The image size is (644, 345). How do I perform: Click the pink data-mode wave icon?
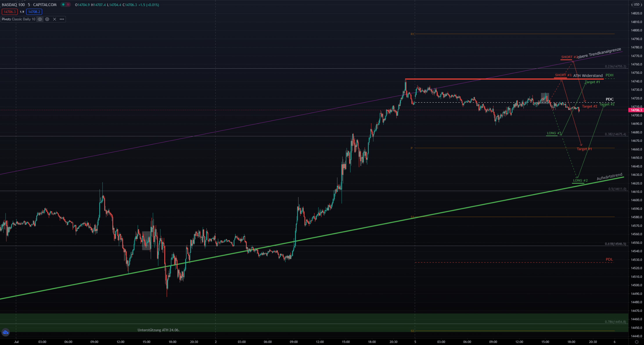click(x=68, y=5)
